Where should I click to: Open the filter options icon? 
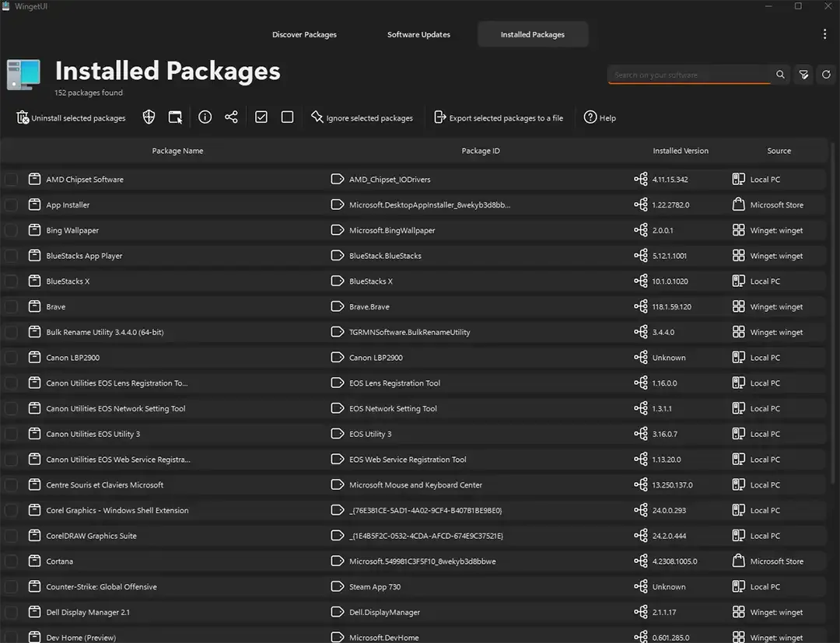click(x=803, y=75)
